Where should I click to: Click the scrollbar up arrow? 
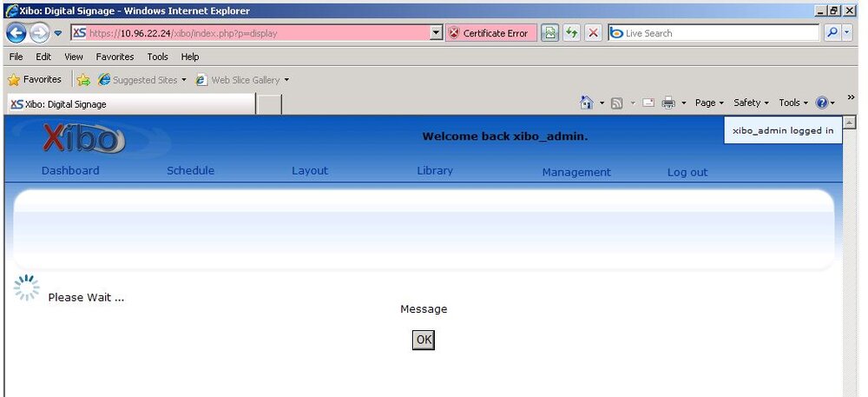849,122
